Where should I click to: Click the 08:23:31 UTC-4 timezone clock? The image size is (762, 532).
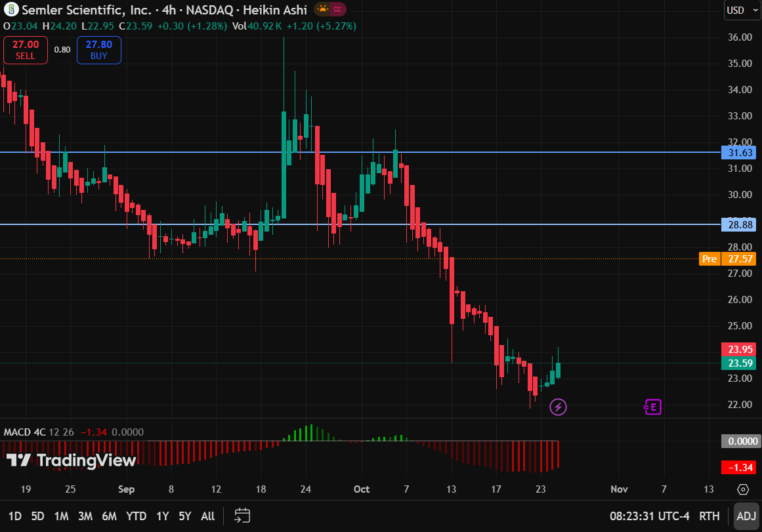649,516
